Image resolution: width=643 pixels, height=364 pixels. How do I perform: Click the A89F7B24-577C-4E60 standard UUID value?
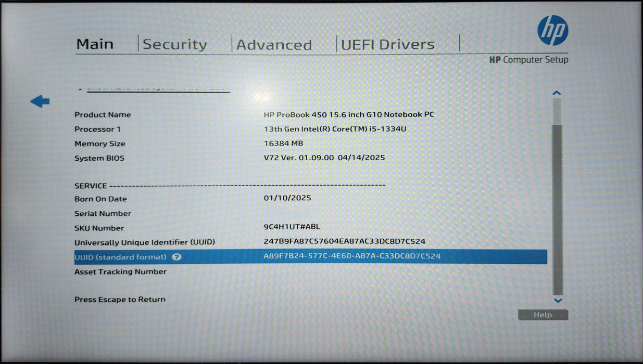pyautogui.click(x=352, y=256)
